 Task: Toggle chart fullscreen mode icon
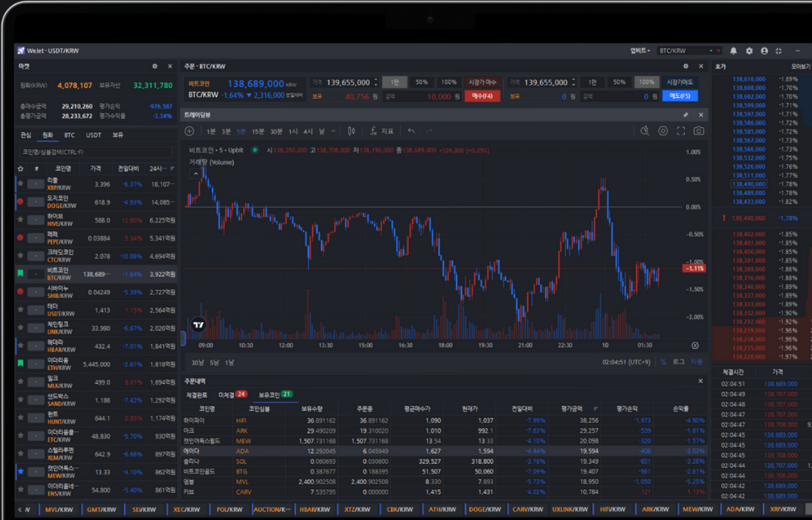click(681, 131)
